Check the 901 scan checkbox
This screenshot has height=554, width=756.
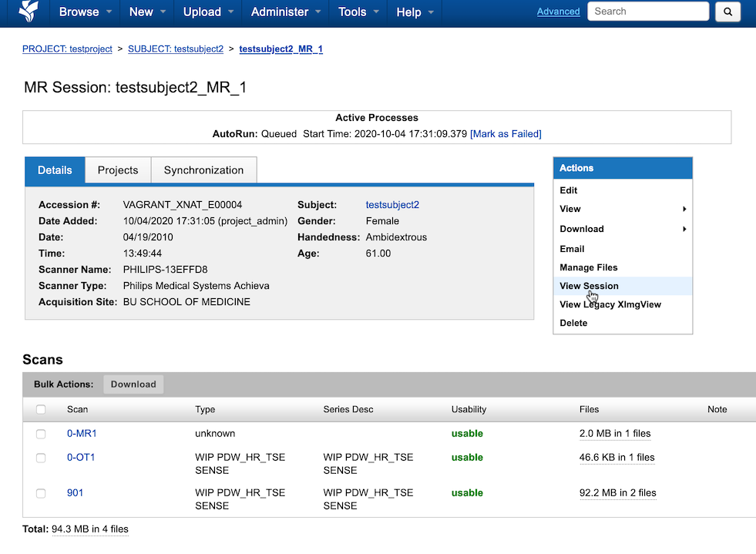41,493
